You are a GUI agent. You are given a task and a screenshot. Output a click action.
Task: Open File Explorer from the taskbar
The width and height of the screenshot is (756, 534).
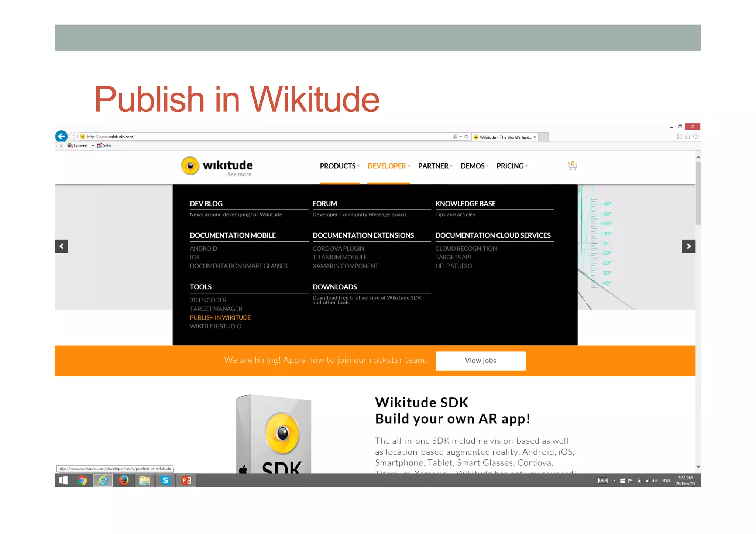point(144,480)
